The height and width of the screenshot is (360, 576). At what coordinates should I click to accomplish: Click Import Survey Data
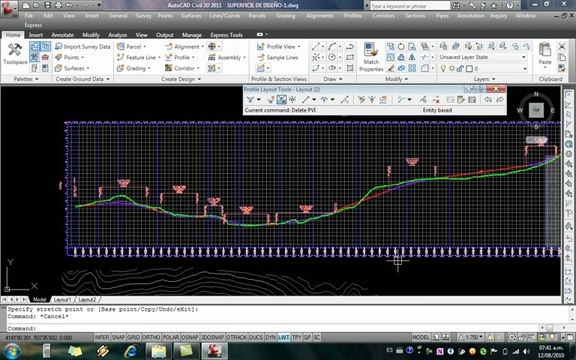tap(83, 47)
